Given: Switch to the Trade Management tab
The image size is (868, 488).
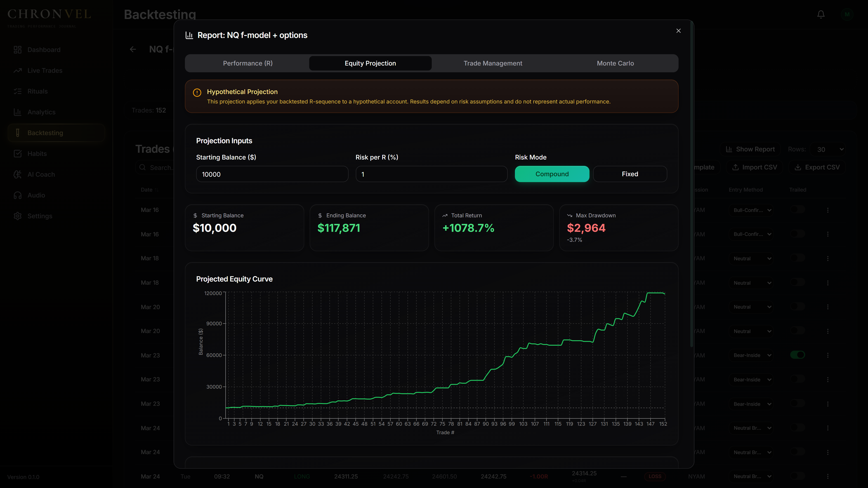Looking at the screenshot, I should pyautogui.click(x=493, y=63).
